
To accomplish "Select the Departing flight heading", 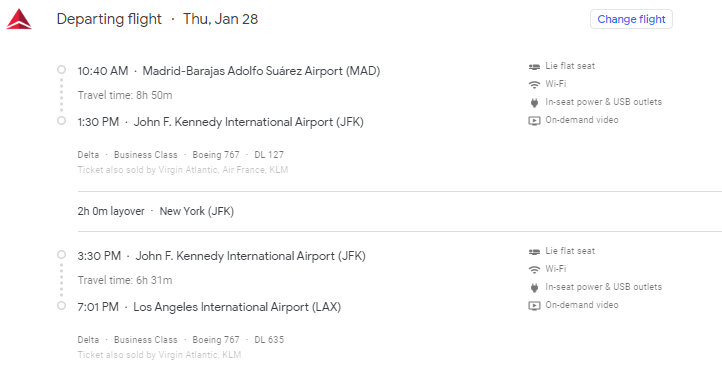I will (x=109, y=19).
